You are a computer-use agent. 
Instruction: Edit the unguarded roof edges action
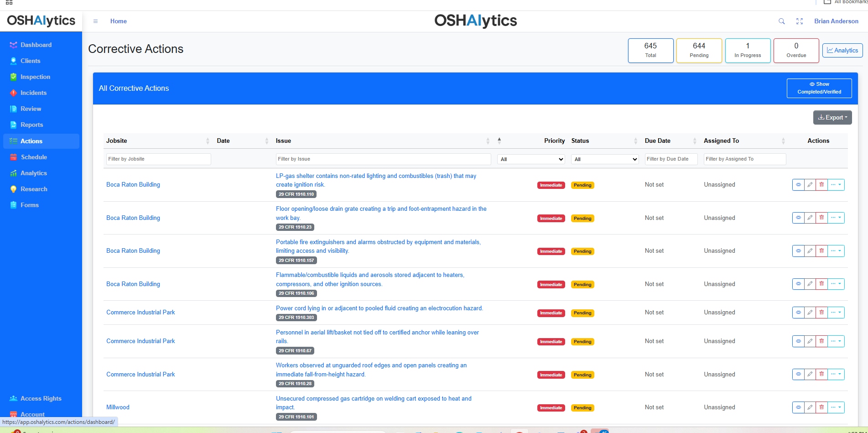coord(810,374)
